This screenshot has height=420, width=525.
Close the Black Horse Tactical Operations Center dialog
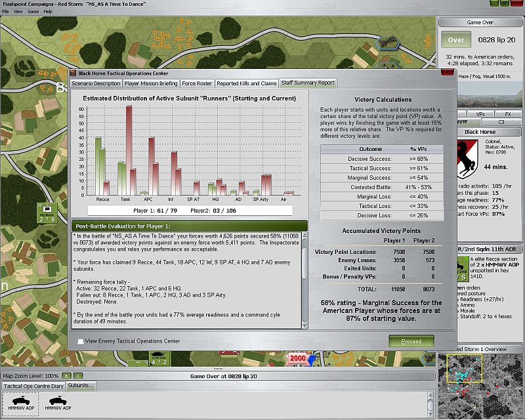tap(447, 72)
